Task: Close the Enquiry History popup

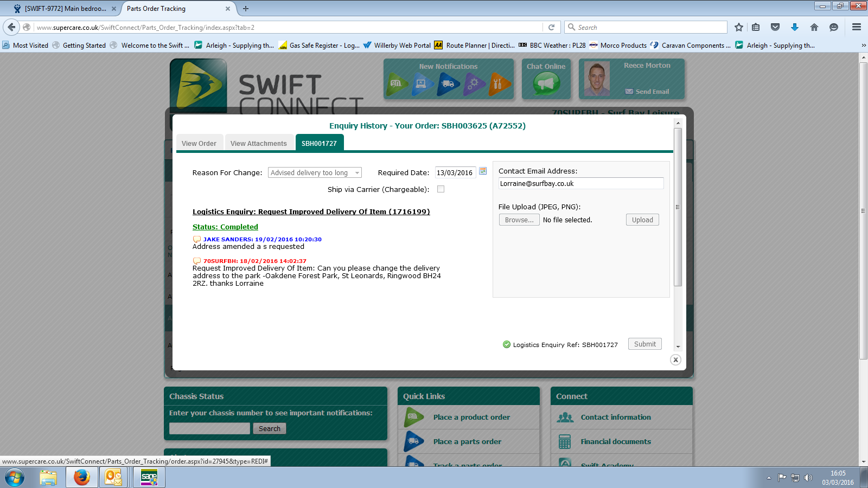Action: [x=675, y=359]
